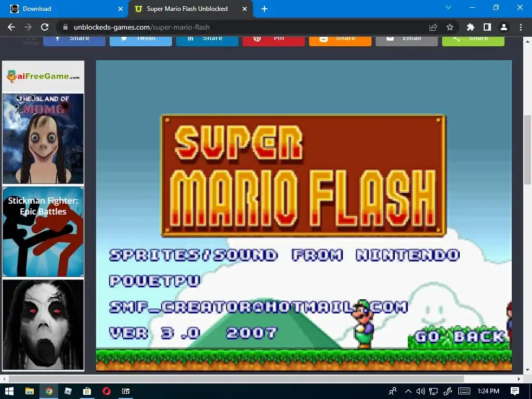This screenshot has height=399, width=532.
Task: Open the volume control
Action: click(x=421, y=391)
